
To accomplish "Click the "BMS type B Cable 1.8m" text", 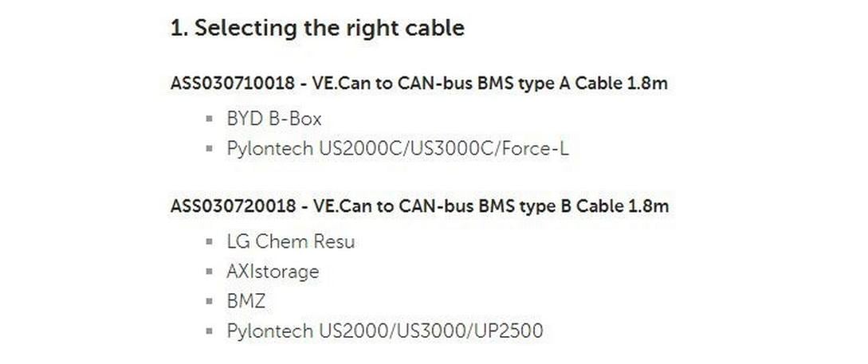I will pos(573,206).
